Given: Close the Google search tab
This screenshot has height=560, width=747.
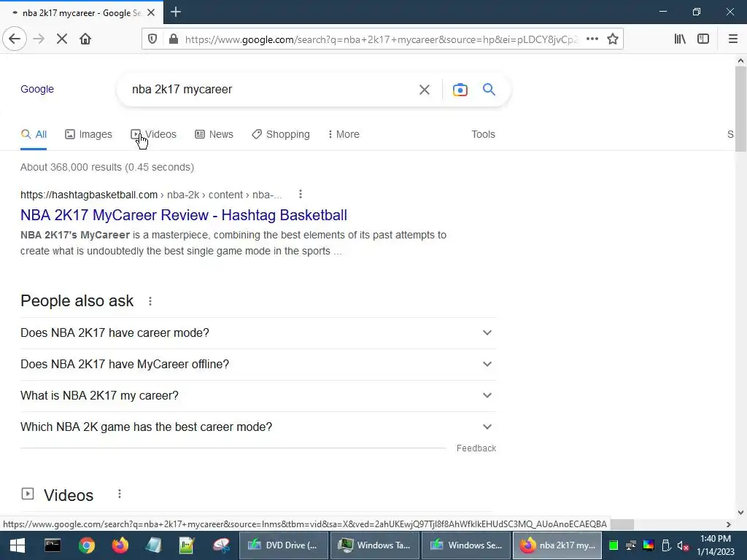Looking at the screenshot, I should click(151, 13).
